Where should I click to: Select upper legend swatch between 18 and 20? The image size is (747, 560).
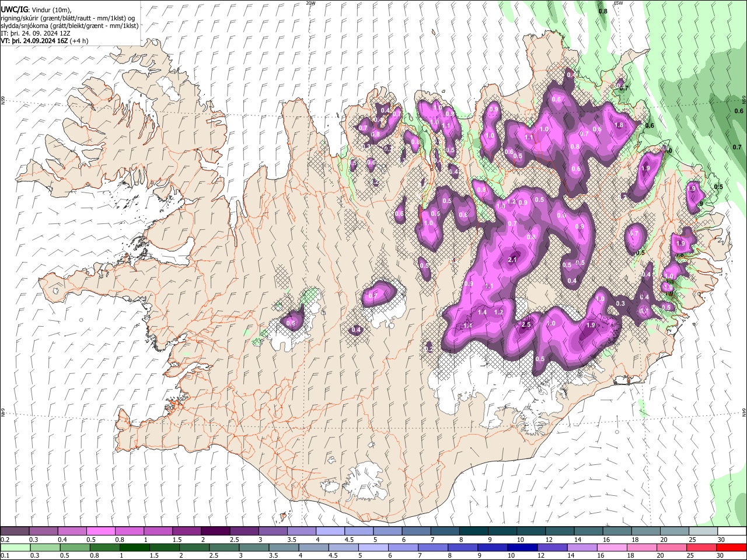(645, 531)
